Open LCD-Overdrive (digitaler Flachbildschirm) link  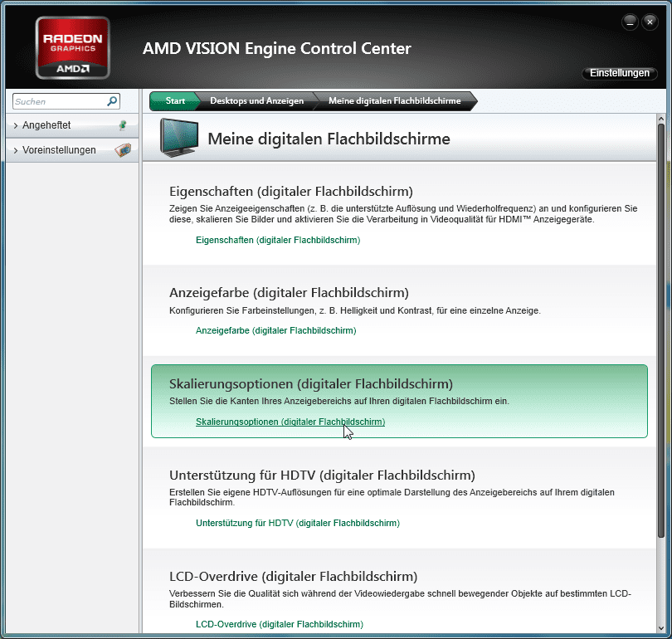click(280, 624)
